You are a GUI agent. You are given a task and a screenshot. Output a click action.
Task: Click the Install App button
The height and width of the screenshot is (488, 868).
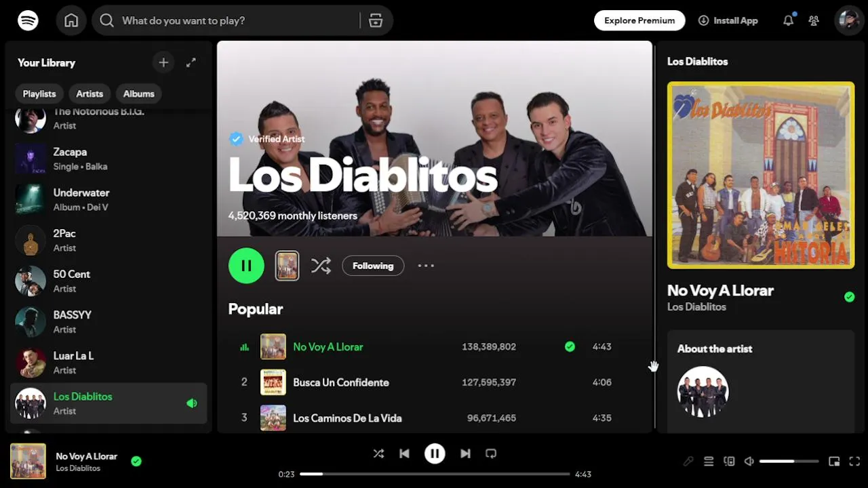click(x=728, y=20)
